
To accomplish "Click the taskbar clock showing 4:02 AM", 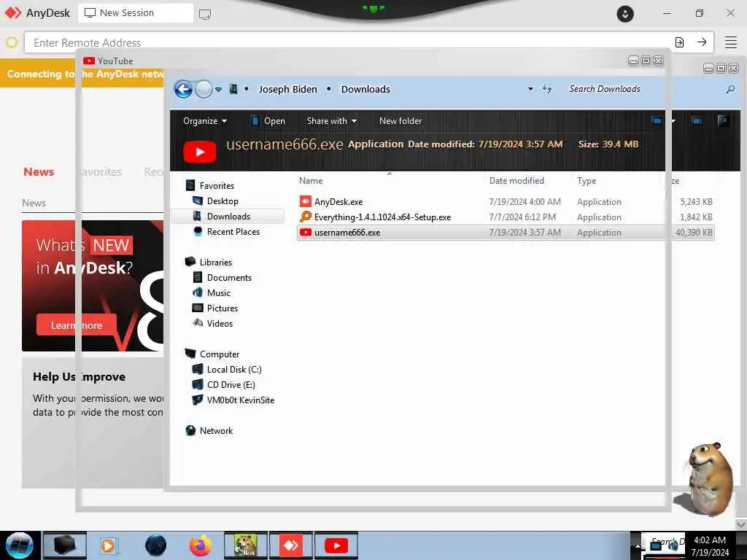I will tap(710, 546).
